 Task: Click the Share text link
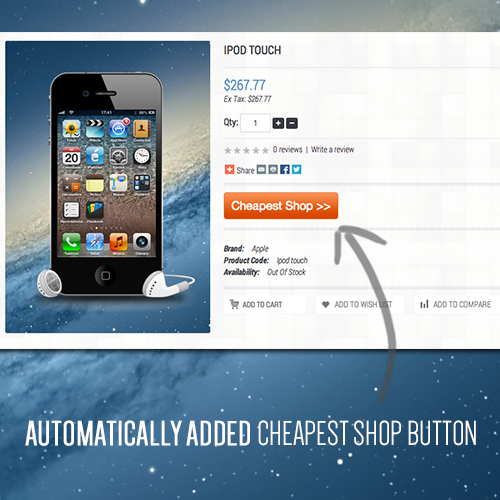click(245, 170)
